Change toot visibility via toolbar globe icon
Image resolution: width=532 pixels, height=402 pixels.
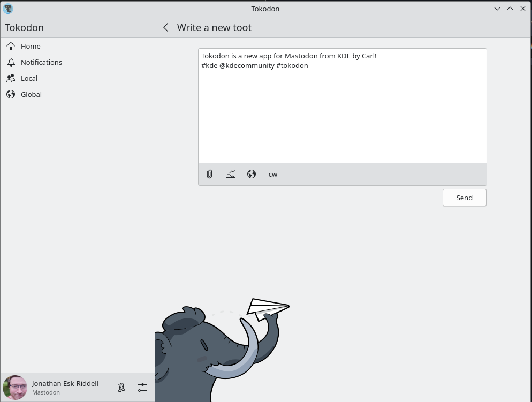click(252, 174)
